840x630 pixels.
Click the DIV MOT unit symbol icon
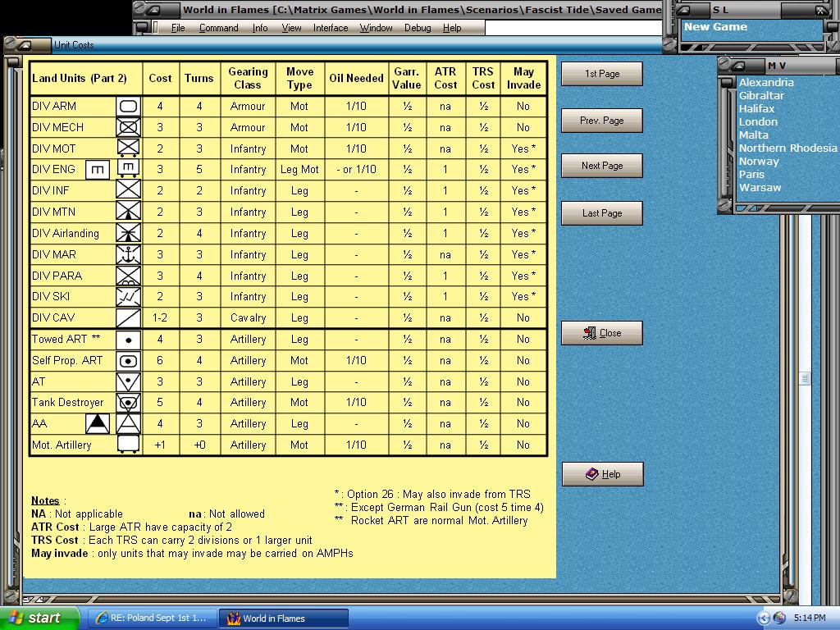(x=129, y=148)
